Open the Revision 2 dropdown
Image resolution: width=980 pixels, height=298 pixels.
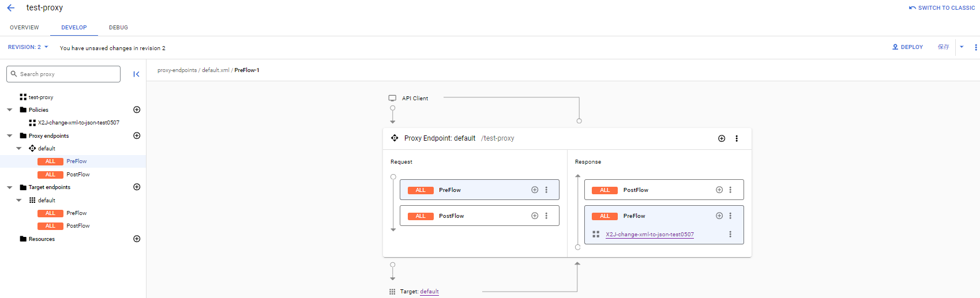click(28, 47)
